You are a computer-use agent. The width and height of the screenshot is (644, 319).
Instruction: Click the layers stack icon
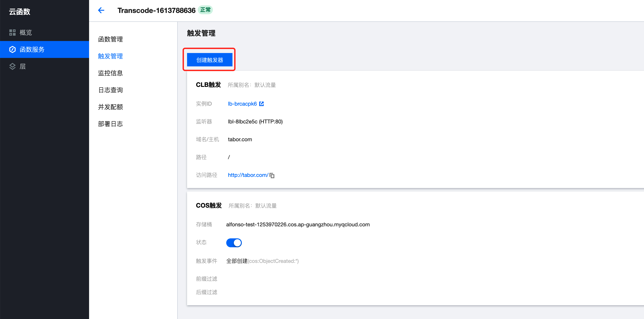[x=12, y=67]
